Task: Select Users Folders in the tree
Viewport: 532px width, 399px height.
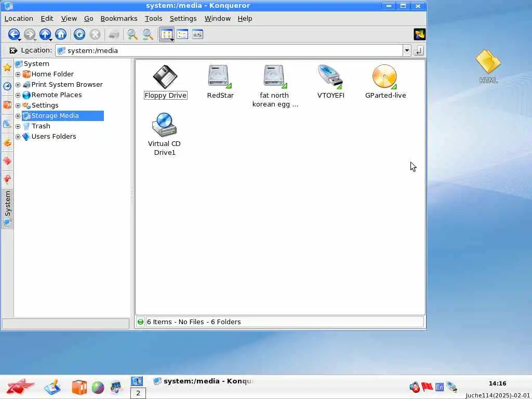Action: 49,137
